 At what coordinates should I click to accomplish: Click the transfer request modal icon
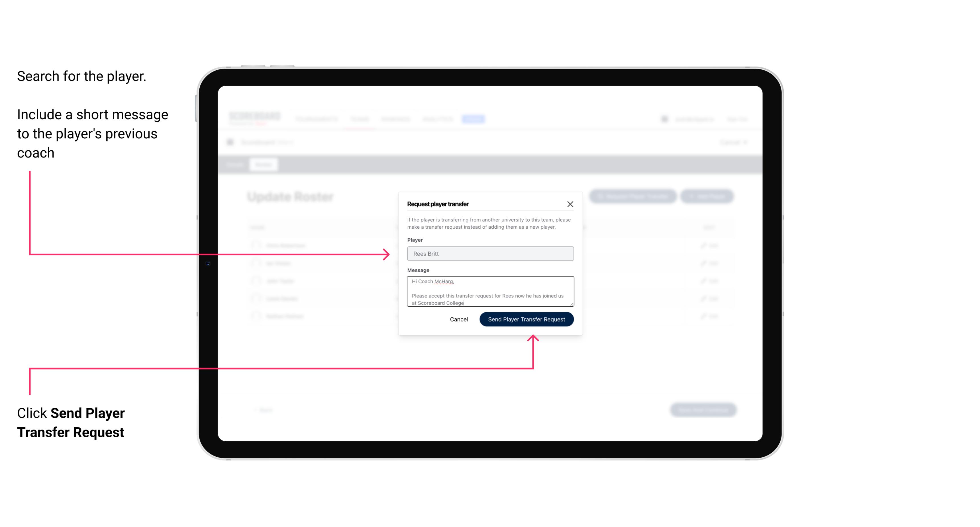pos(570,204)
